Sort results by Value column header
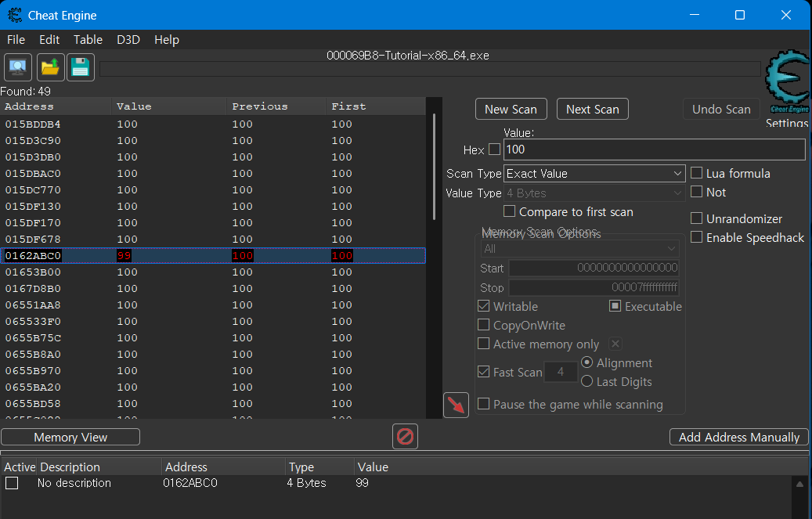Viewport: 812px width, 519px height. click(169, 106)
